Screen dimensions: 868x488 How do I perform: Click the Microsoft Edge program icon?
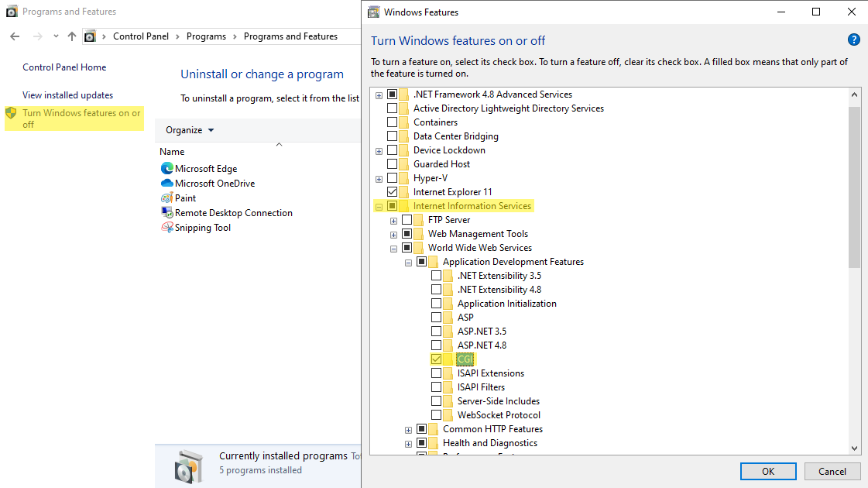pyautogui.click(x=166, y=168)
